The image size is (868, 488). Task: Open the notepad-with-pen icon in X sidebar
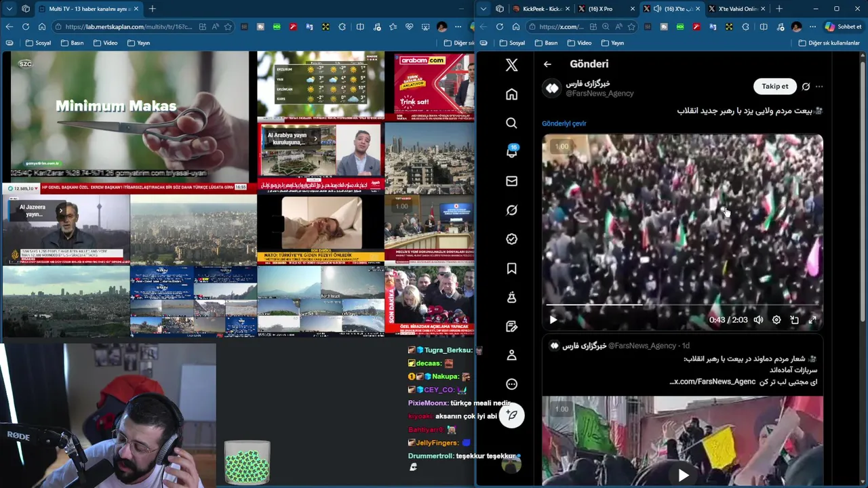click(511, 326)
